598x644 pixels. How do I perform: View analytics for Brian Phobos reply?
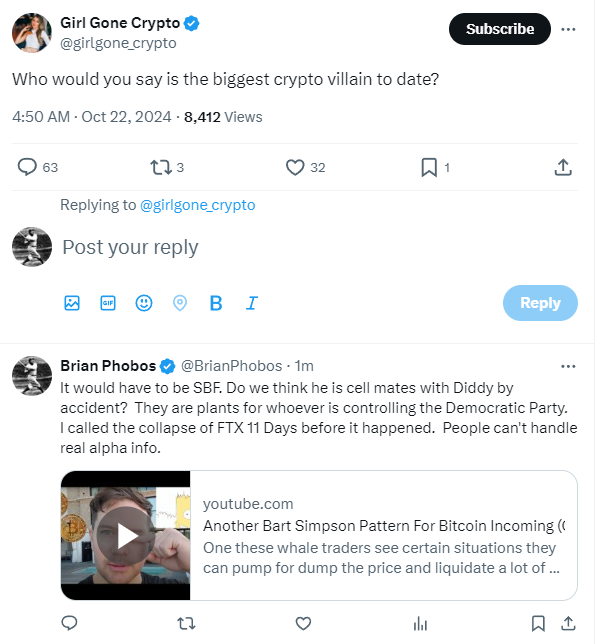(x=420, y=623)
